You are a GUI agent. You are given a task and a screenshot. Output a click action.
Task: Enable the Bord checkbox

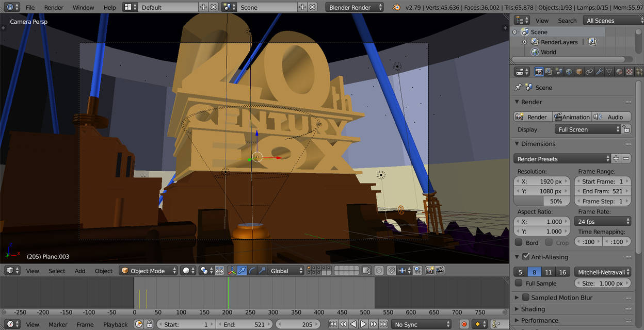click(x=519, y=242)
